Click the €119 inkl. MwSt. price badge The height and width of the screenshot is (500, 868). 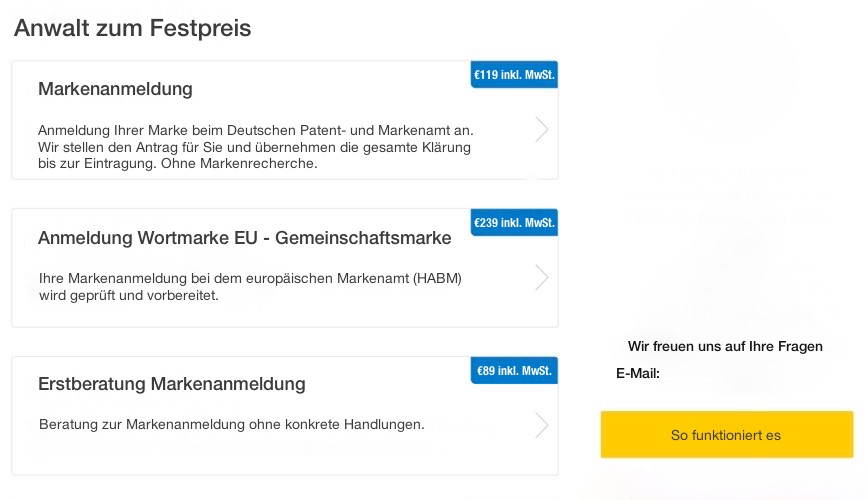[x=514, y=75]
